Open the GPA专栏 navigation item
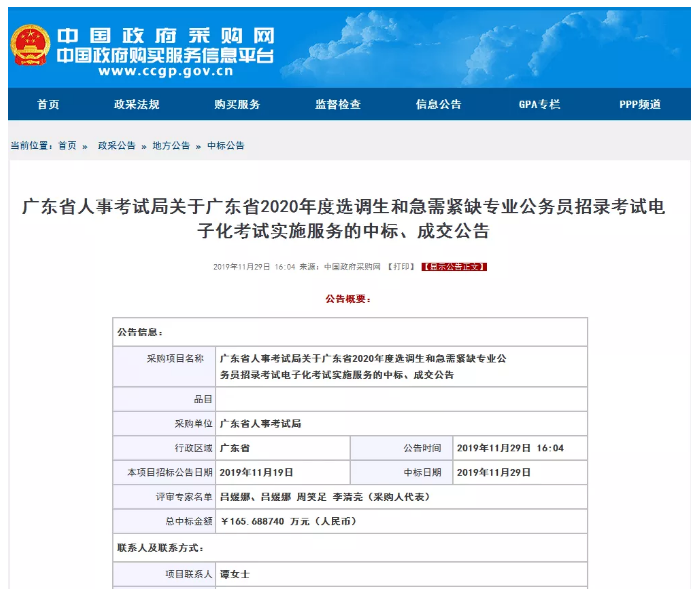696x599 pixels. click(x=539, y=104)
